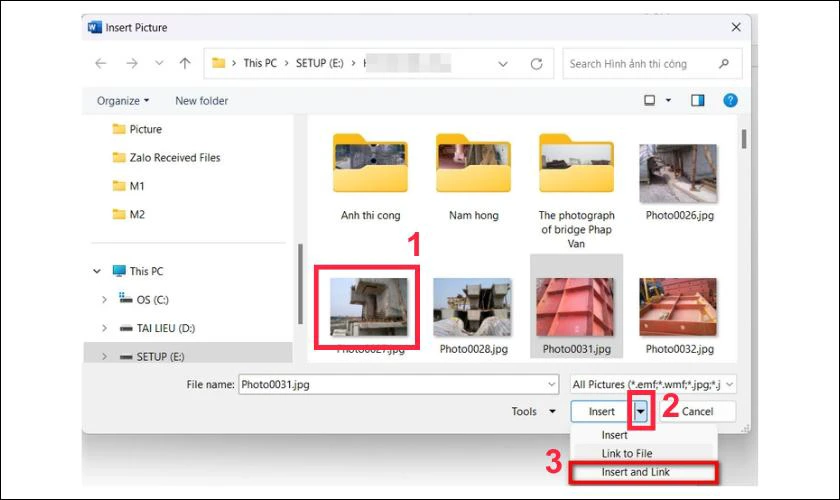
Task: Click the Back navigation arrow
Action: click(x=101, y=63)
